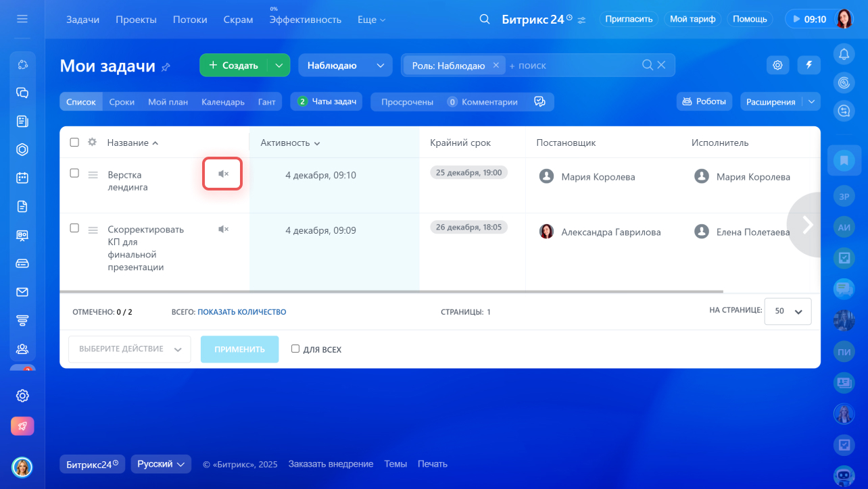Screen dimensions: 868x489
Task: Pin the Мои задачи page
Action: [166, 67]
